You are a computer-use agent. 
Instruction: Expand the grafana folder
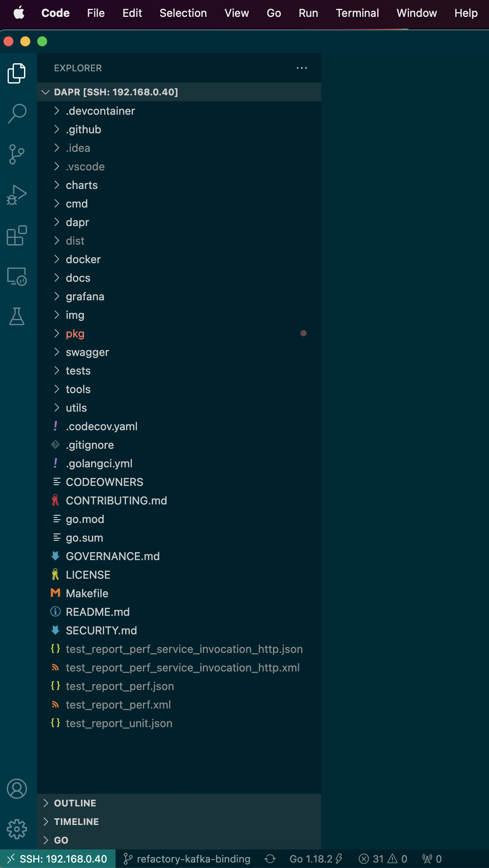(x=179, y=297)
